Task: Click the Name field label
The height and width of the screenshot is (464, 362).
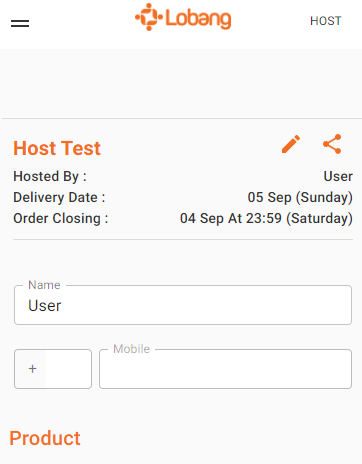Action: point(44,285)
